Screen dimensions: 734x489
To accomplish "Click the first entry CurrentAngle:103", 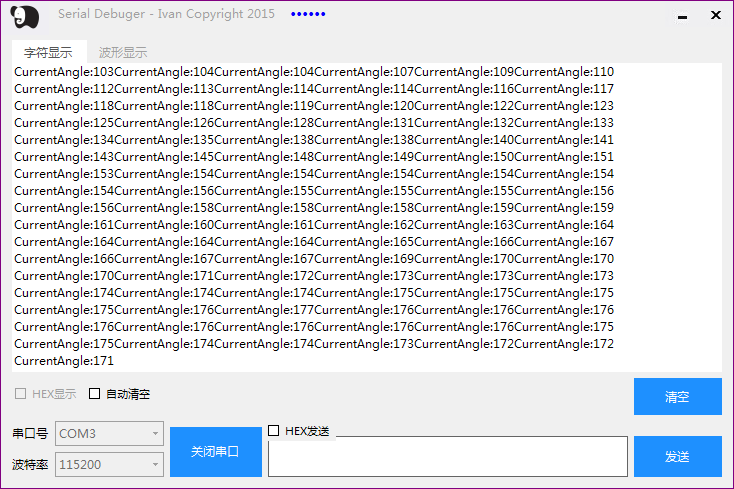I will [64, 72].
